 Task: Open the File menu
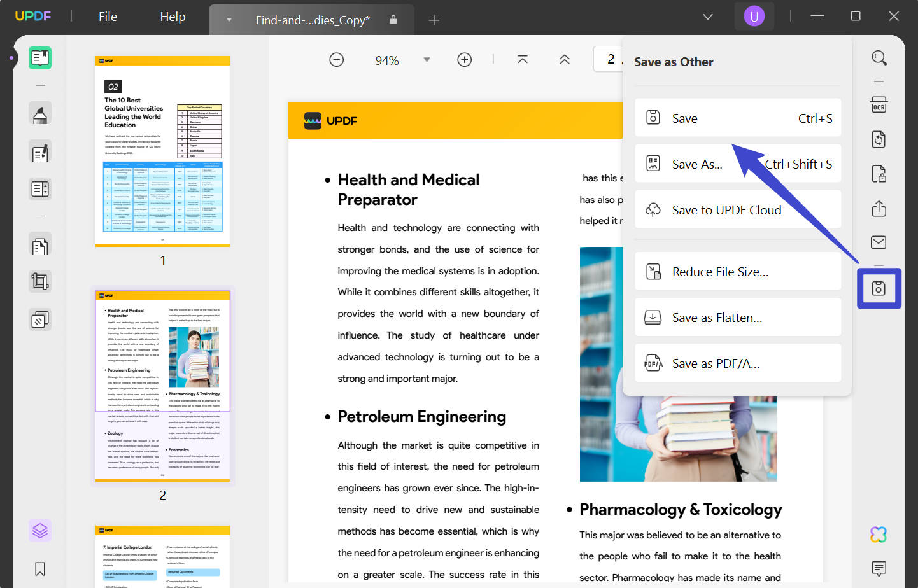107,17
